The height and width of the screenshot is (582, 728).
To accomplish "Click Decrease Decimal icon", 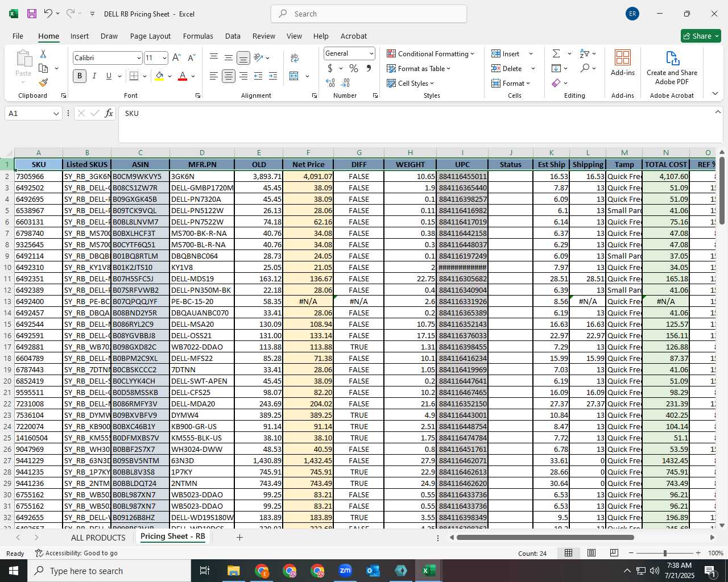I will (x=345, y=83).
